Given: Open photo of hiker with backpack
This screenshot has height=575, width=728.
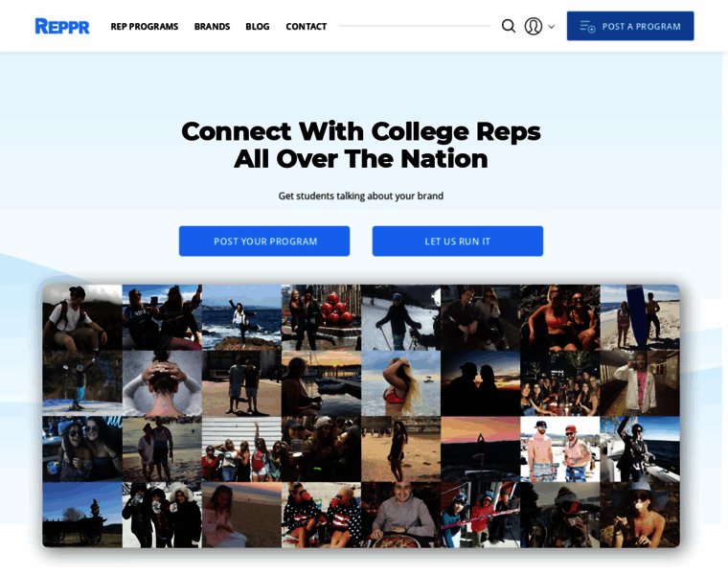Looking at the screenshot, I should tap(82, 318).
